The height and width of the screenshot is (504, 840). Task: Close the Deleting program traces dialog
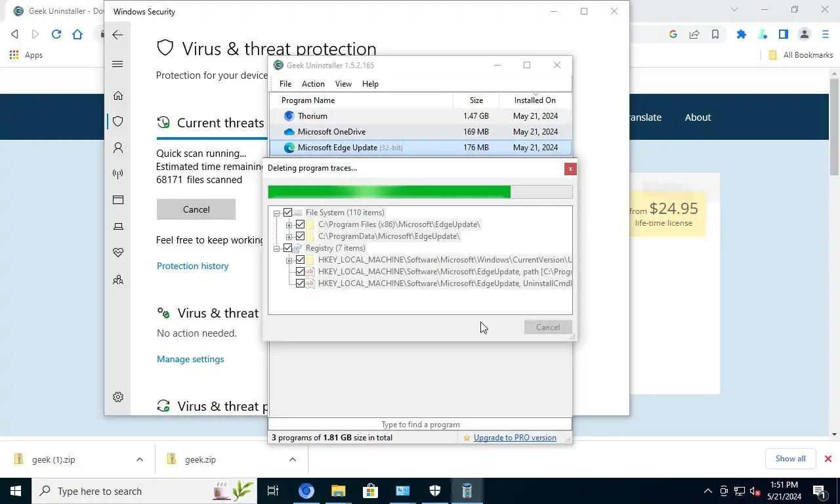point(570,169)
